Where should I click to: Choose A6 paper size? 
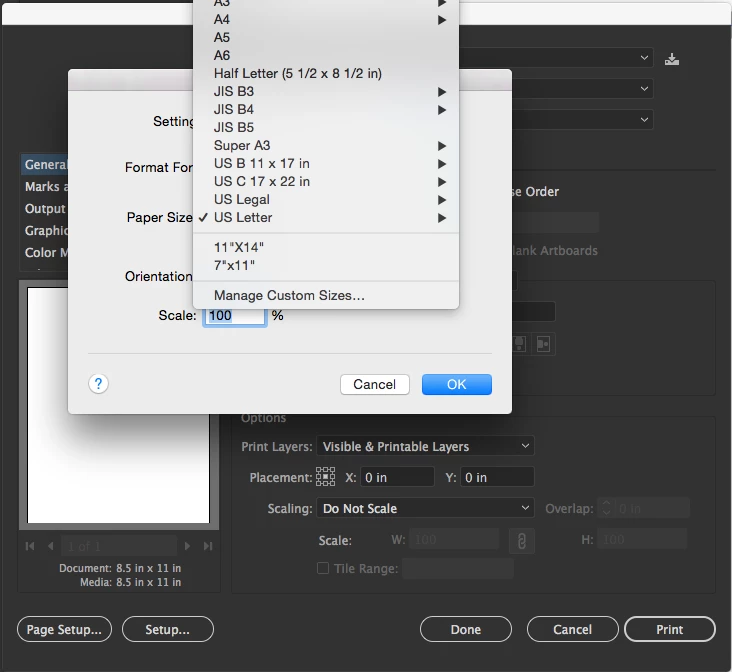[x=326, y=56]
